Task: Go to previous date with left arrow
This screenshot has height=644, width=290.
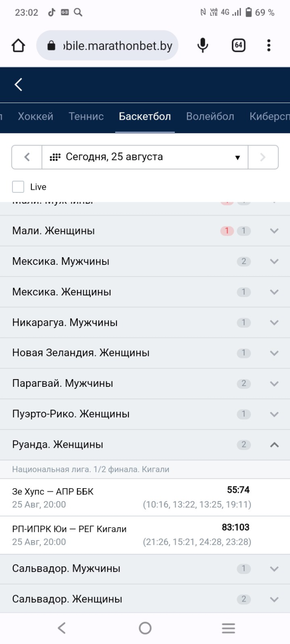Action: coord(27,157)
